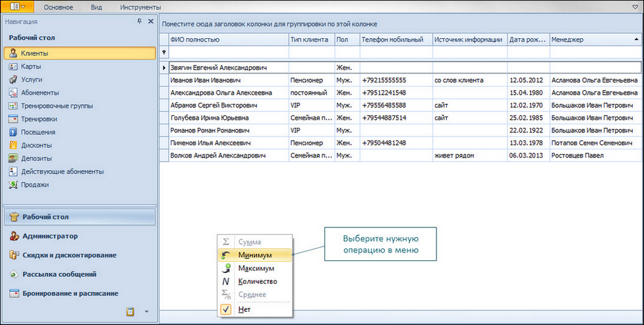Screen dimensions: 644x325
Task: Open the Инструменты tab
Action: (x=140, y=7)
